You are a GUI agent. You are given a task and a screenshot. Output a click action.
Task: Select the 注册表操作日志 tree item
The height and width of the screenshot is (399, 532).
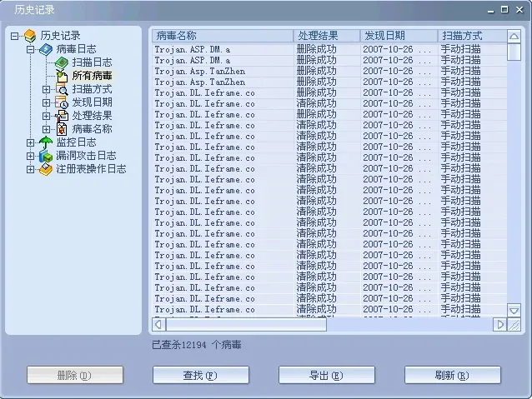[x=91, y=169]
